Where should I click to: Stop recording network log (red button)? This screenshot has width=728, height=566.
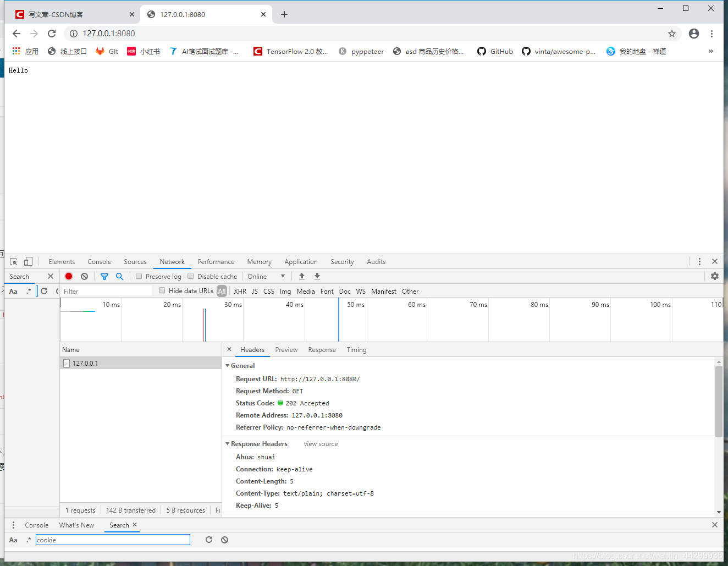click(69, 276)
